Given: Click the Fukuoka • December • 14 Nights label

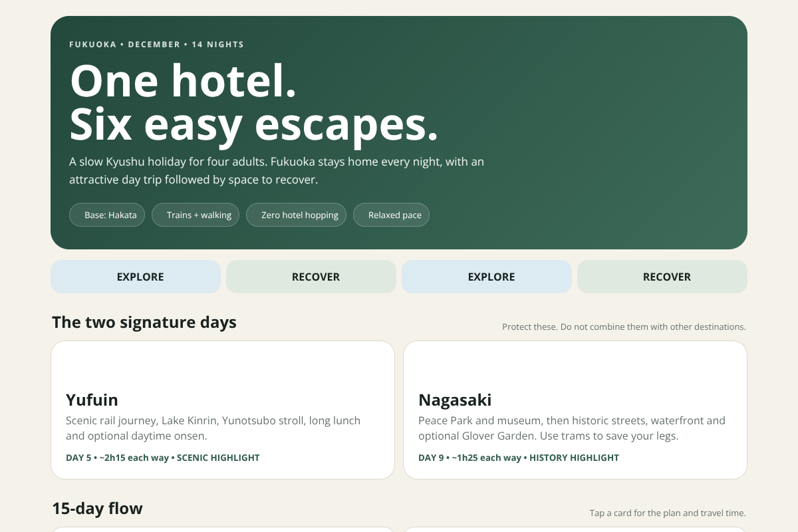Looking at the screenshot, I should click(x=156, y=45).
